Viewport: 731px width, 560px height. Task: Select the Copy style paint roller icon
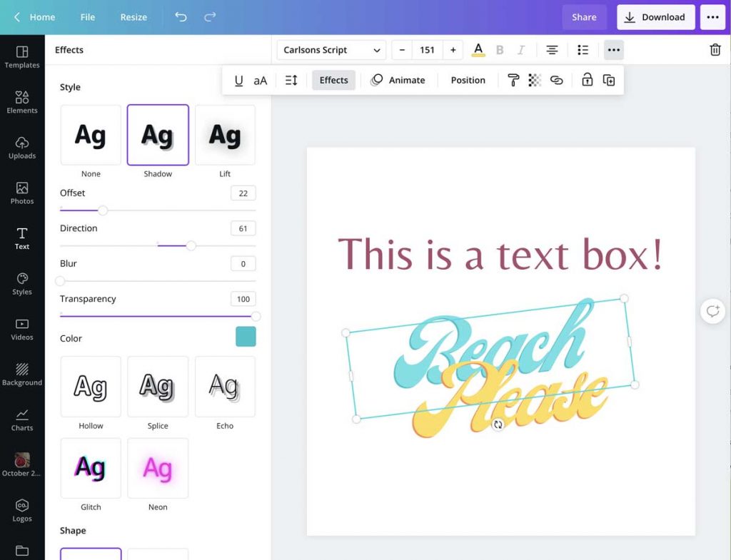click(513, 80)
